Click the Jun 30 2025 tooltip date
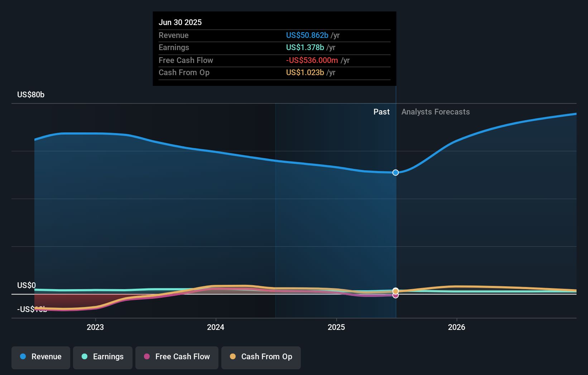588x375 pixels. click(180, 23)
